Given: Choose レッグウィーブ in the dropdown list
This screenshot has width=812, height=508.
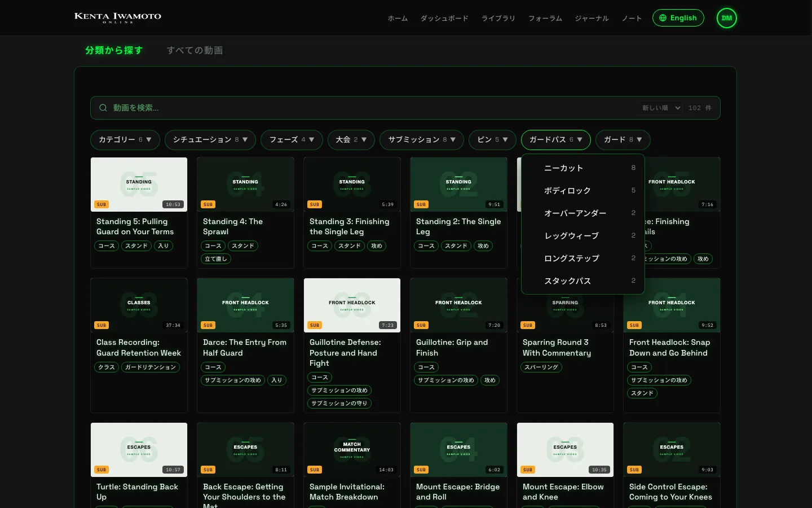Looking at the screenshot, I should 583,235.
